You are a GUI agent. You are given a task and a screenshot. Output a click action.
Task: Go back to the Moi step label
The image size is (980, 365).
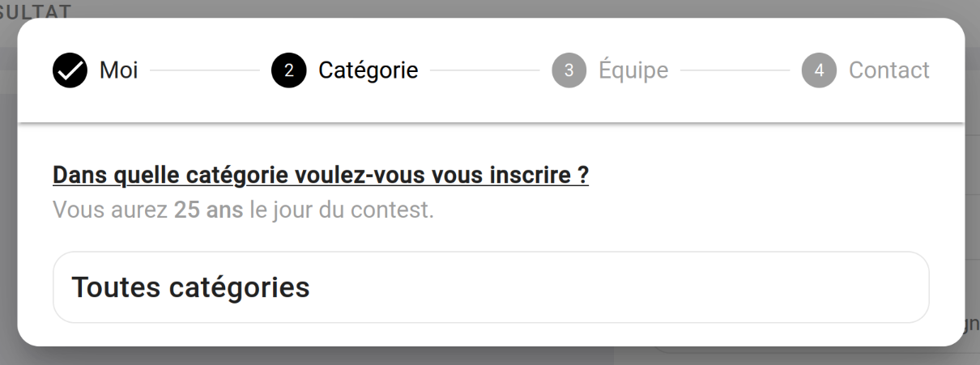coord(118,70)
